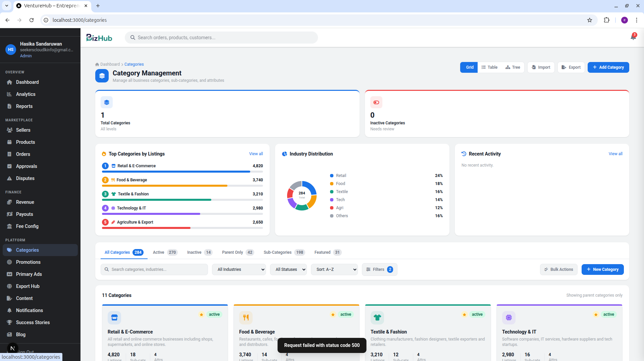
Task: Expand the Sort: A–Z dropdown
Action: (x=334, y=269)
